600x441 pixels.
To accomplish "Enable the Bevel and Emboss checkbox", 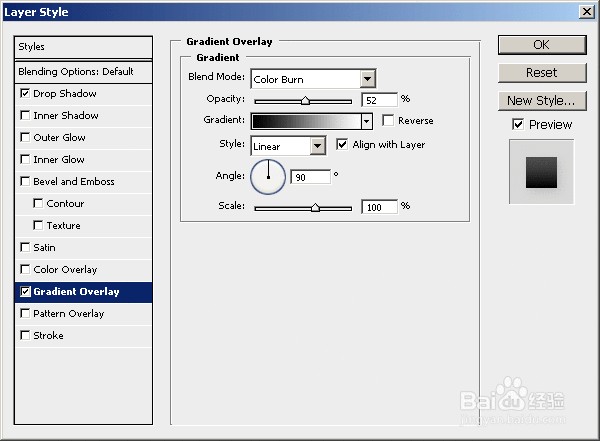I will [25, 181].
